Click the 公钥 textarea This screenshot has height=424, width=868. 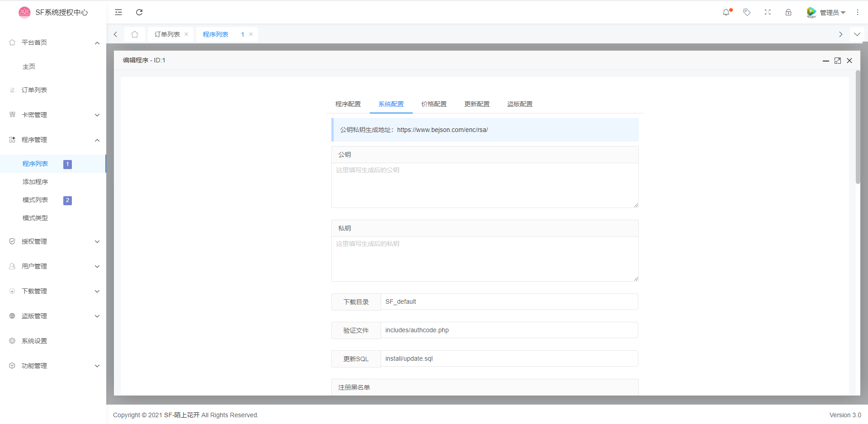click(x=485, y=185)
